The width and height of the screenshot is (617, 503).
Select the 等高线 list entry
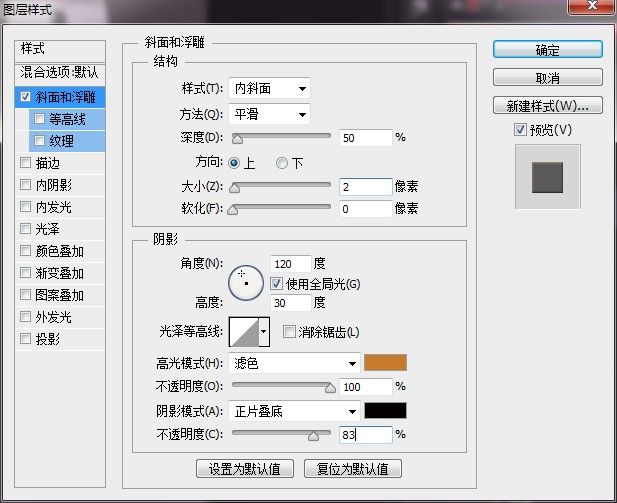67,119
